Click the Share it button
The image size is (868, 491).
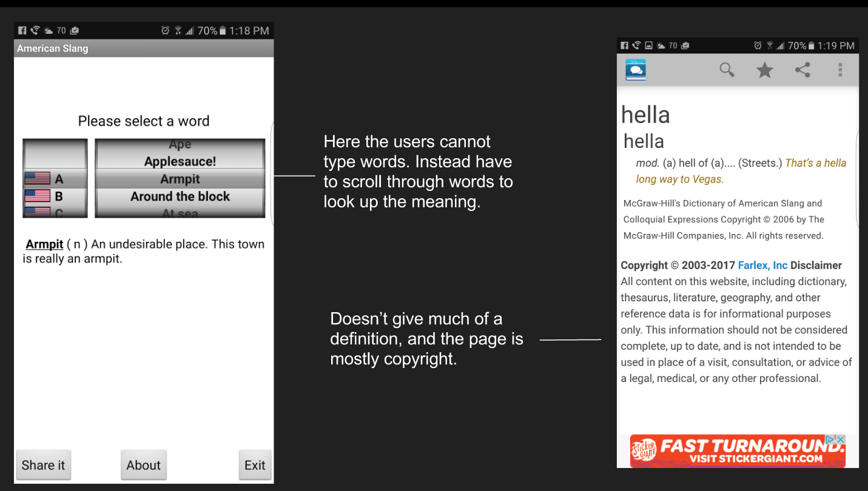pyautogui.click(x=43, y=465)
